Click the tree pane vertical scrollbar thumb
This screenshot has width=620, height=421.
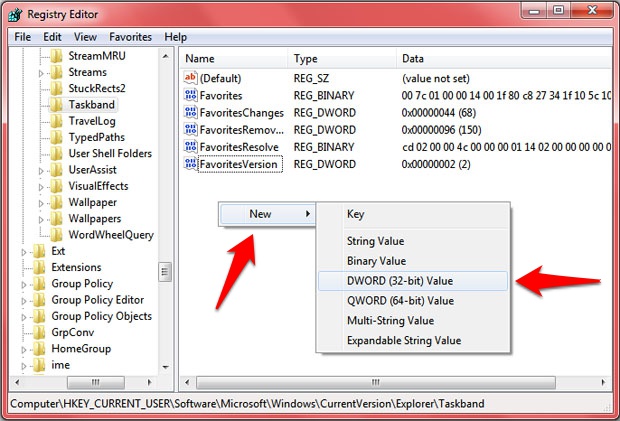(x=165, y=272)
